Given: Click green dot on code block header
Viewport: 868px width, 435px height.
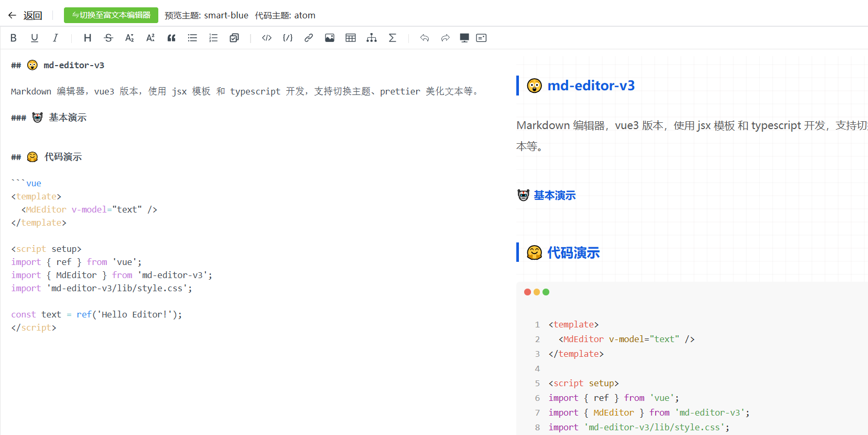Looking at the screenshot, I should click(x=546, y=292).
